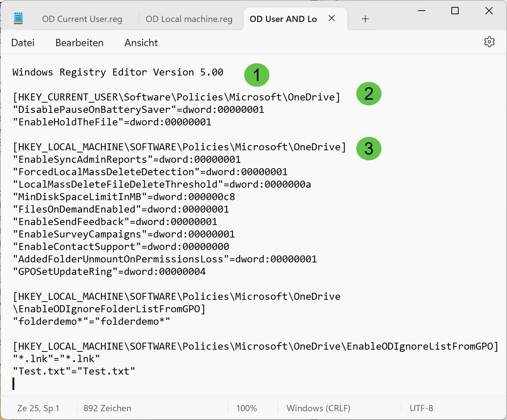The height and width of the screenshot is (420, 507).
Task: Click green circle marker number 3
Action: click(x=369, y=149)
